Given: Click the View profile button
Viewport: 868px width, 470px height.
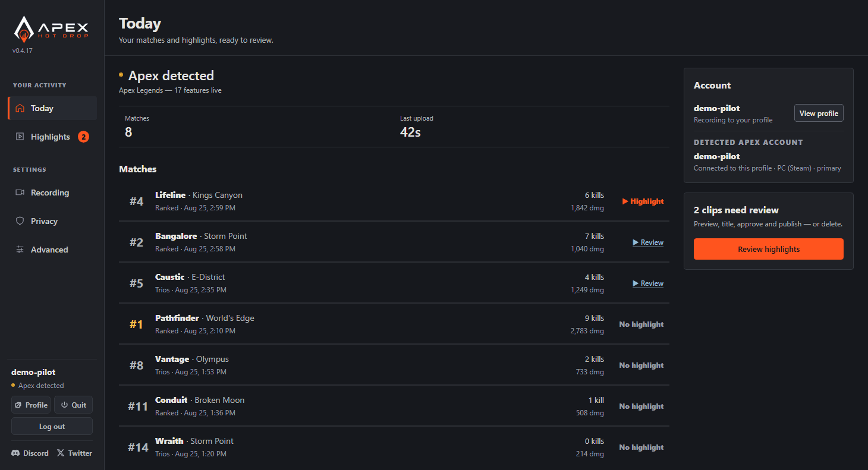Looking at the screenshot, I should (819, 113).
